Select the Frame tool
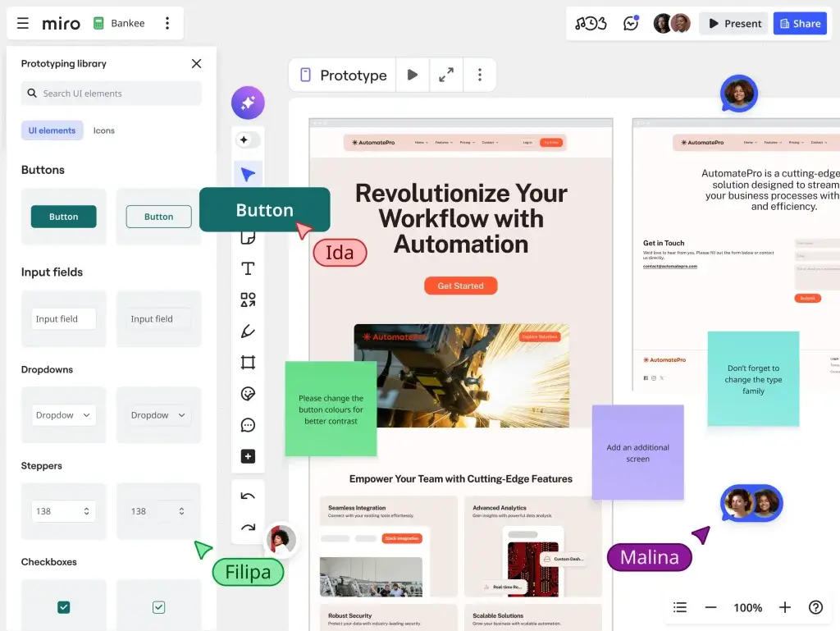 pyautogui.click(x=248, y=363)
